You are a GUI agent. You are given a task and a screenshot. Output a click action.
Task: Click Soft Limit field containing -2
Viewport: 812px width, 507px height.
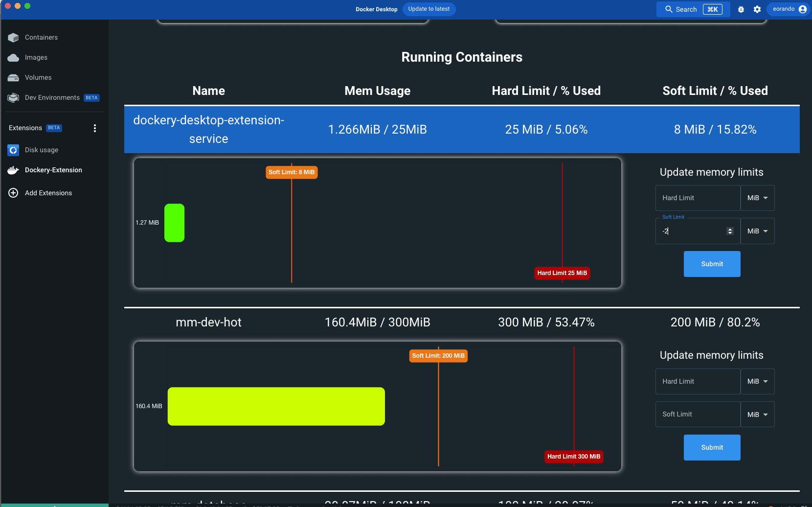tap(698, 231)
